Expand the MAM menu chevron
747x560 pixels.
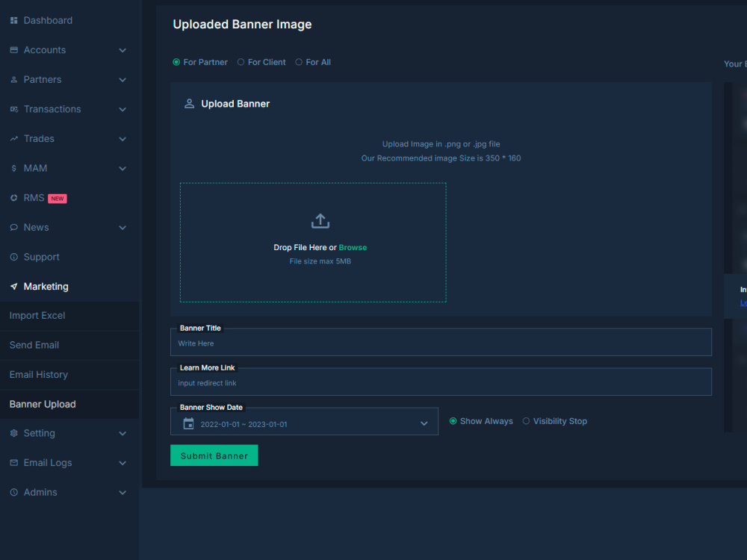pos(123,168)
